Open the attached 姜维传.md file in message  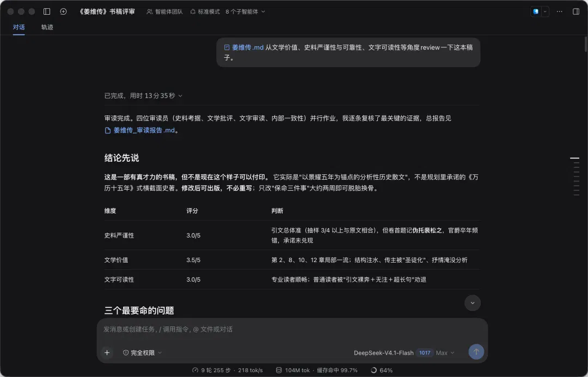(244, 47)
